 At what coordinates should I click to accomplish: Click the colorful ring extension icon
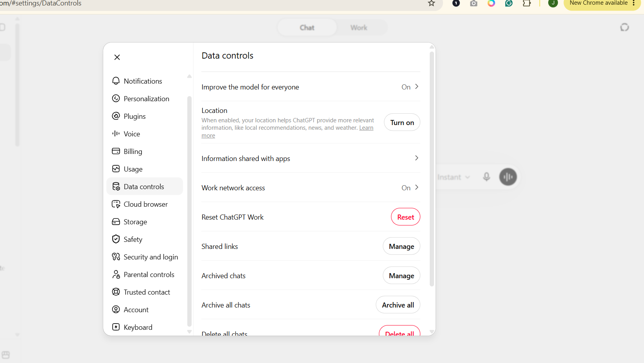point(491,3)
